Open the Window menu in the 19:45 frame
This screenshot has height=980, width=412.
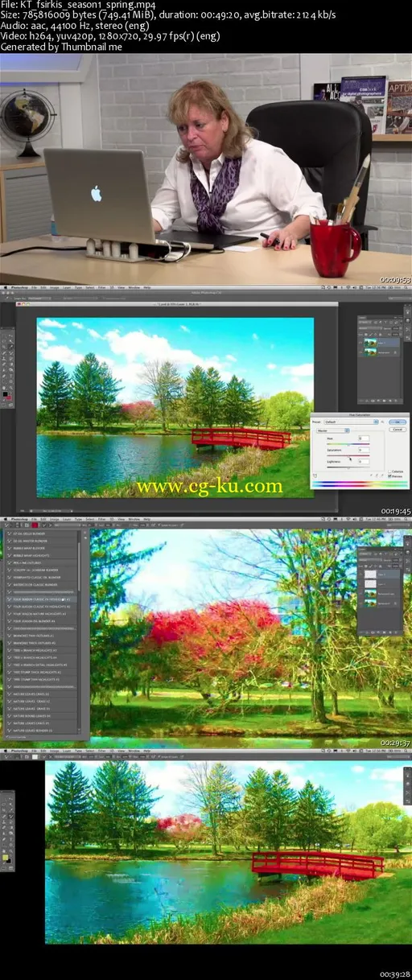[x=134, y=287]
